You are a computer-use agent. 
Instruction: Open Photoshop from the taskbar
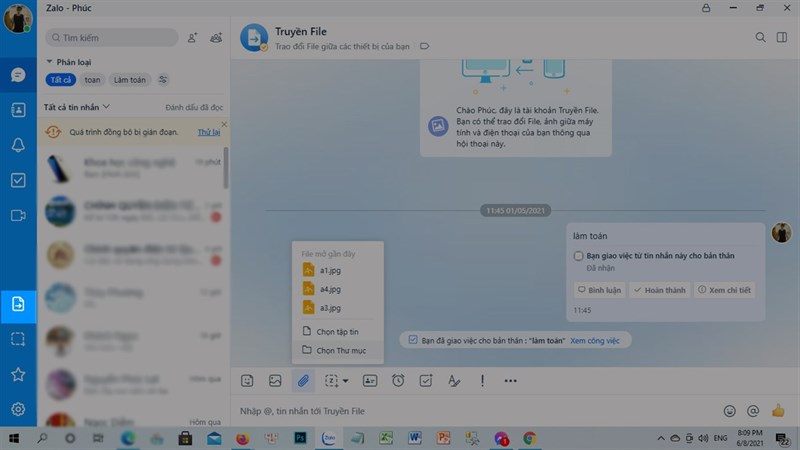pos(300,438)
